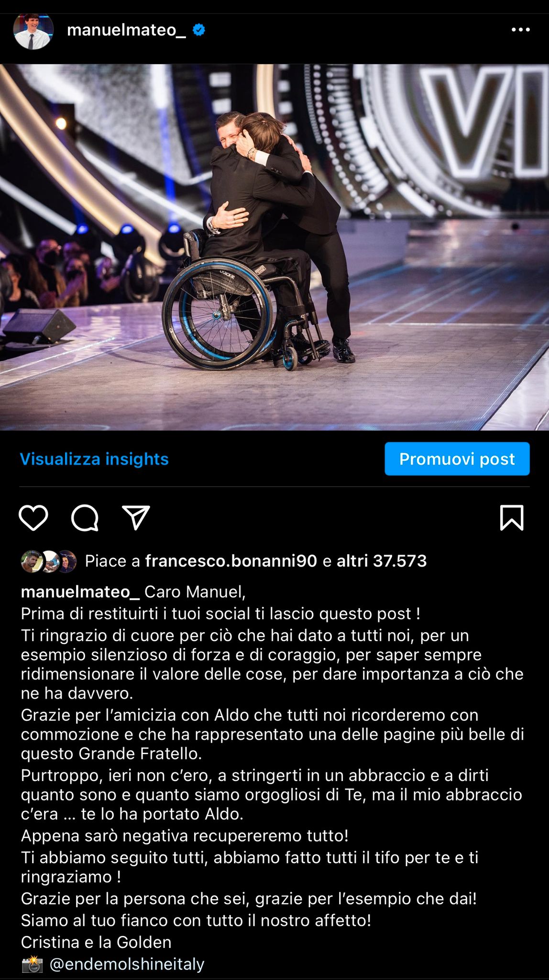Click the Promuovi post button
This screenshot has width=549, height=980.
click(x=457, y=459)
